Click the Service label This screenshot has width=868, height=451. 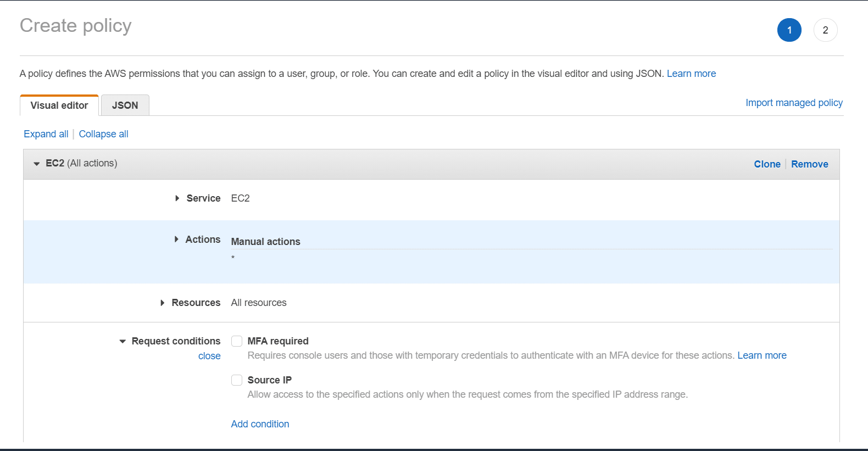click(203, 198)
